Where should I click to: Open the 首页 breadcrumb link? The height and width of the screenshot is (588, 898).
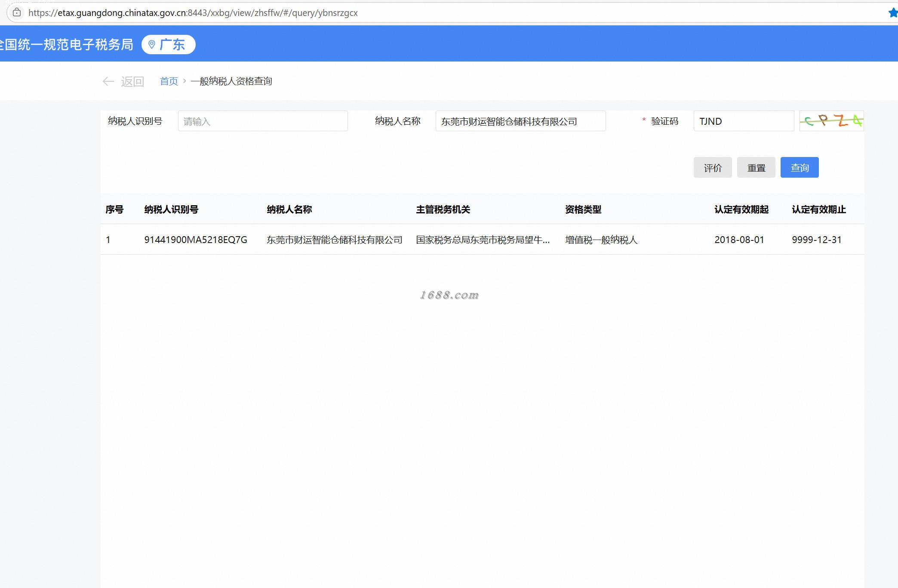169,81
